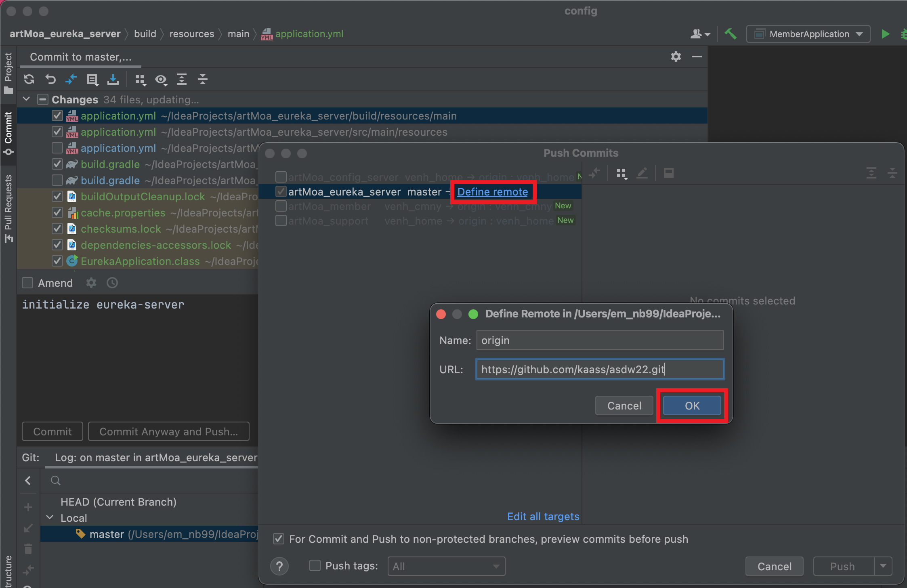Collapse all items in the Push Commits tree
The width and height of the screenshot is (907, 588).
click(893, 173)
